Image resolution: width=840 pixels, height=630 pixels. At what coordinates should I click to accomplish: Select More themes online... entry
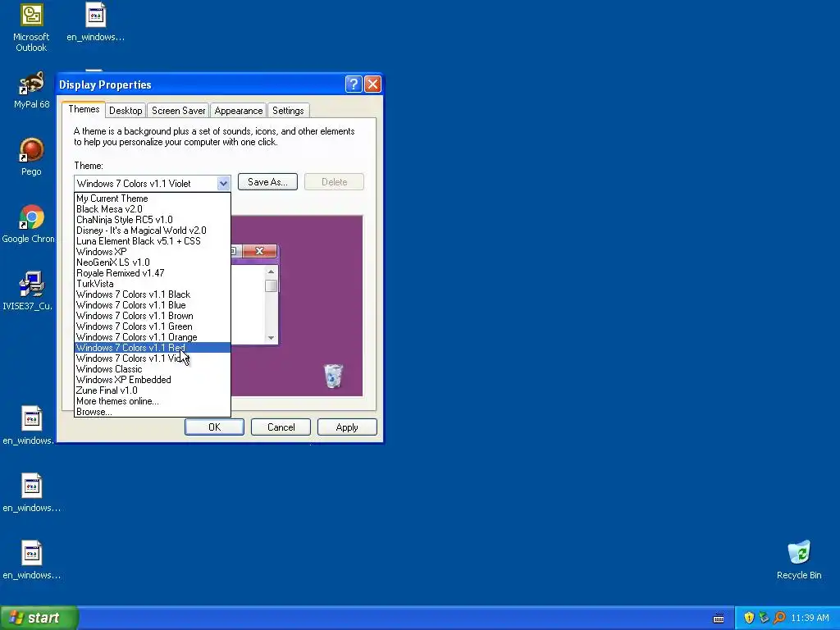152,401
